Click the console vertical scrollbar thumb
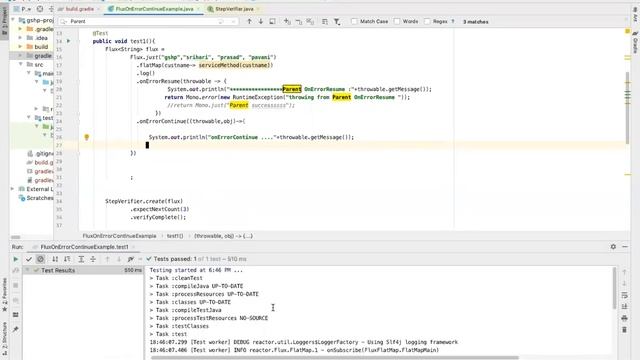Image resolution: width=640 pixels, height=360 pixels. point(614,288)
